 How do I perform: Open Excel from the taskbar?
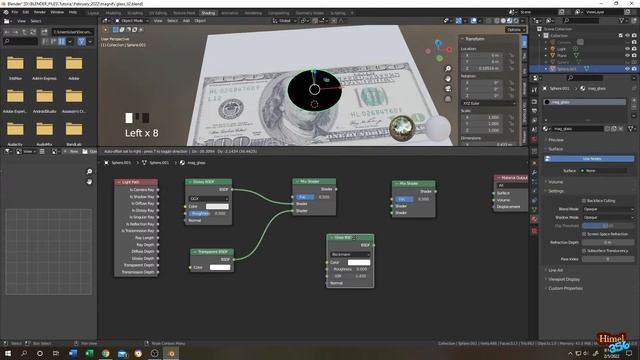pyautogui.click(x=89, y=353)
